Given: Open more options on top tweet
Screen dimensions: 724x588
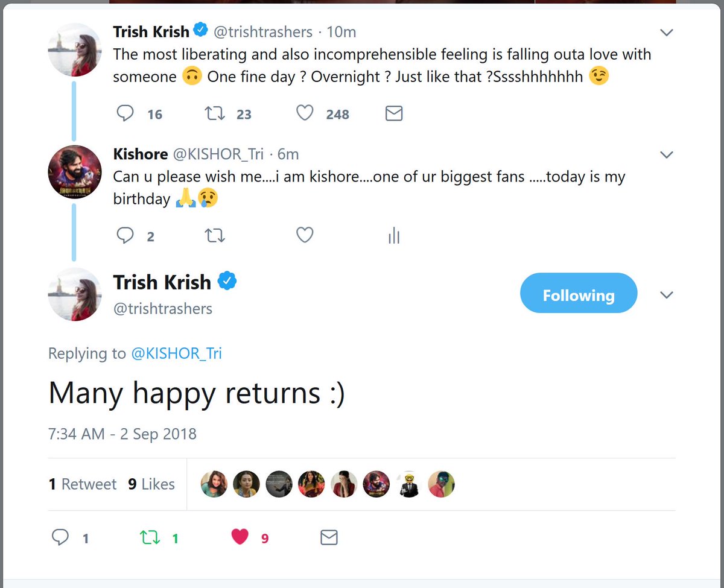Looking at the screenshot, I should (x=667, y=33).
